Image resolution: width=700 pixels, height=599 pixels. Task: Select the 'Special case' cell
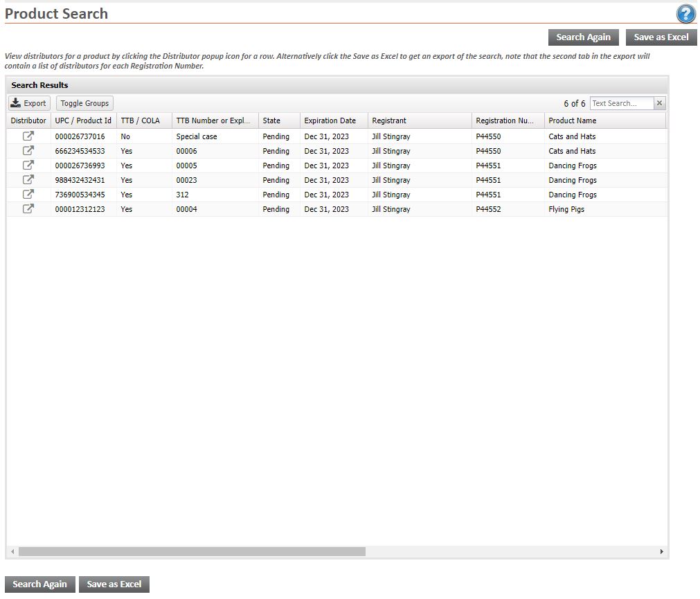215,136
